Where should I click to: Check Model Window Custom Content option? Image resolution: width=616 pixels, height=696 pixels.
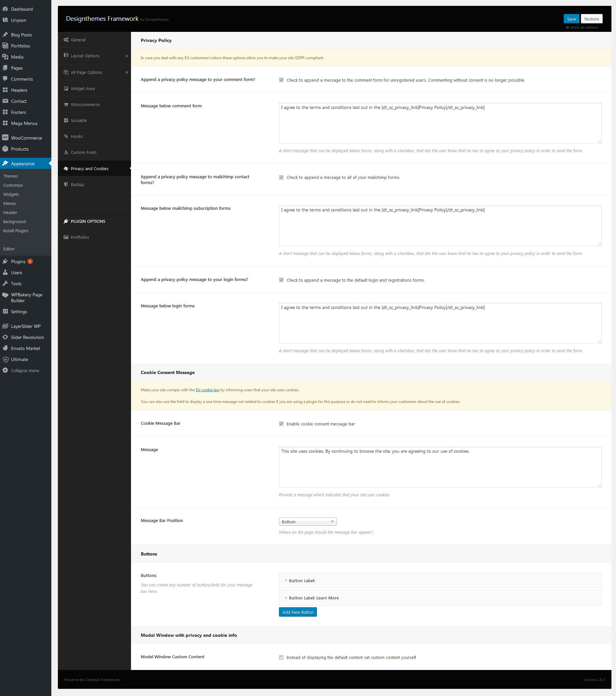pyautogui.click(x=281, y=657)
